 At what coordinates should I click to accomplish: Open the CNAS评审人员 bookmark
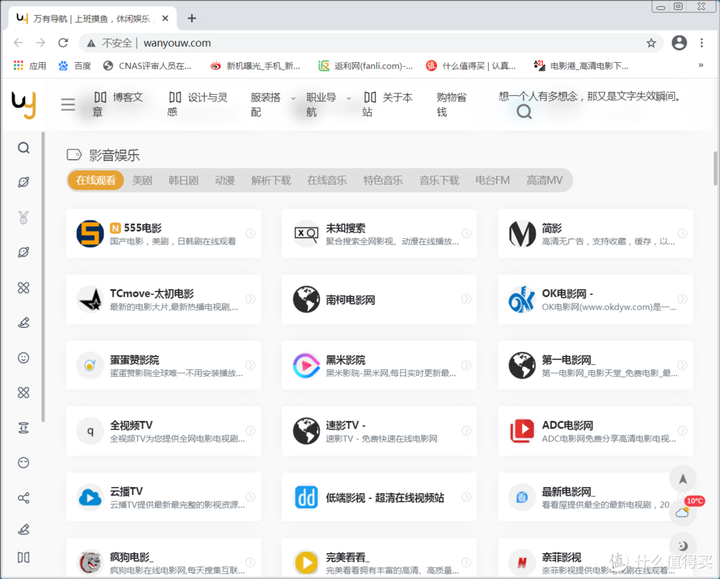147,66
